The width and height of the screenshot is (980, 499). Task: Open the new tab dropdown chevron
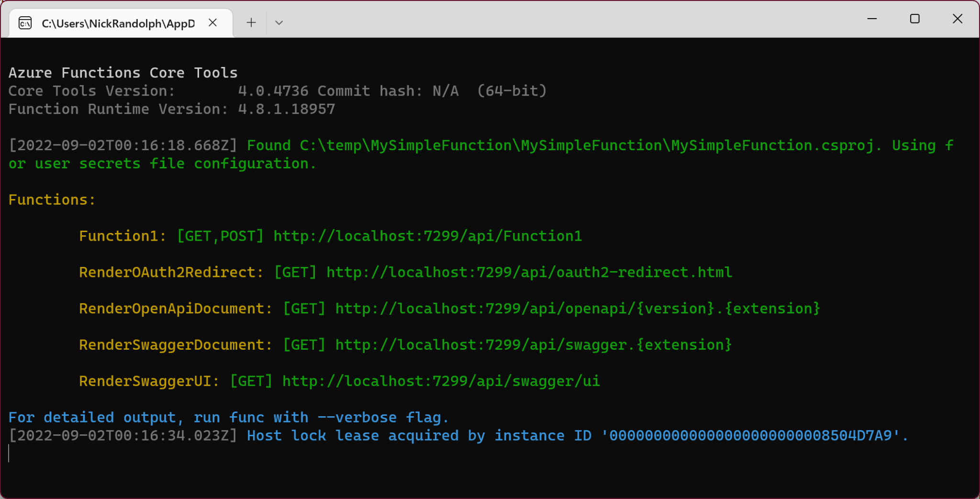point(279,22)
